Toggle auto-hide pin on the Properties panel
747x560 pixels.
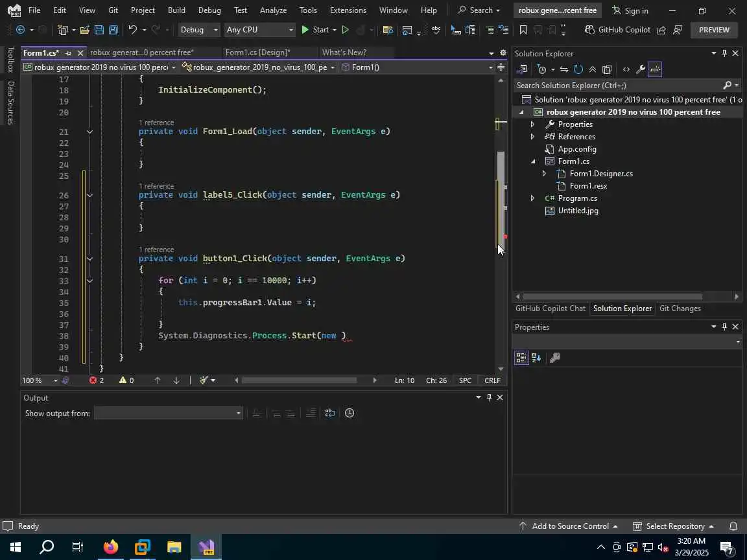click(x=724, y=327)
